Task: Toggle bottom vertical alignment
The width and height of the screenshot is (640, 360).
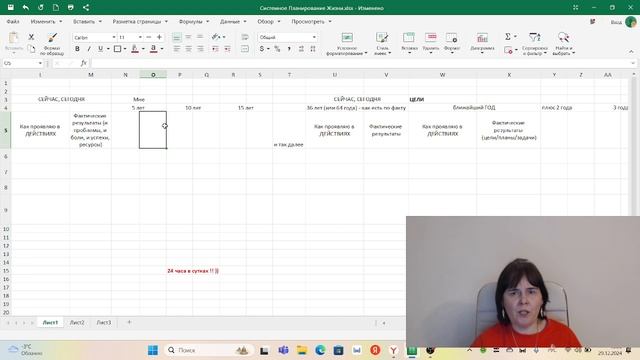Action: pyautogui.click(x=177, y=37)
